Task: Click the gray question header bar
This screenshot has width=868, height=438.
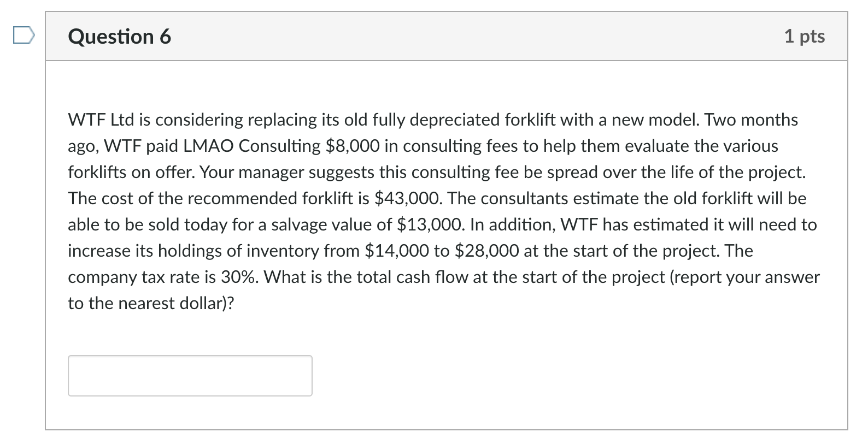Action: (x=437, y=36)
